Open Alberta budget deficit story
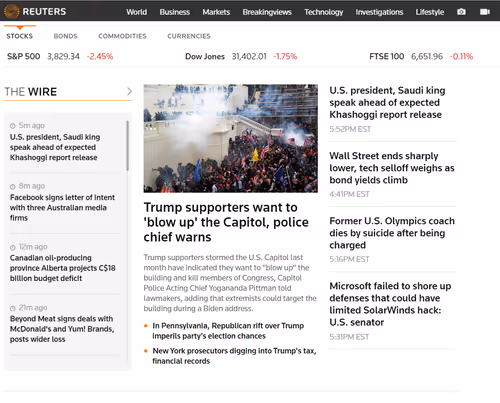Image resolution: width=500 pixels, height=403 pixels. [x=63, y=268]
